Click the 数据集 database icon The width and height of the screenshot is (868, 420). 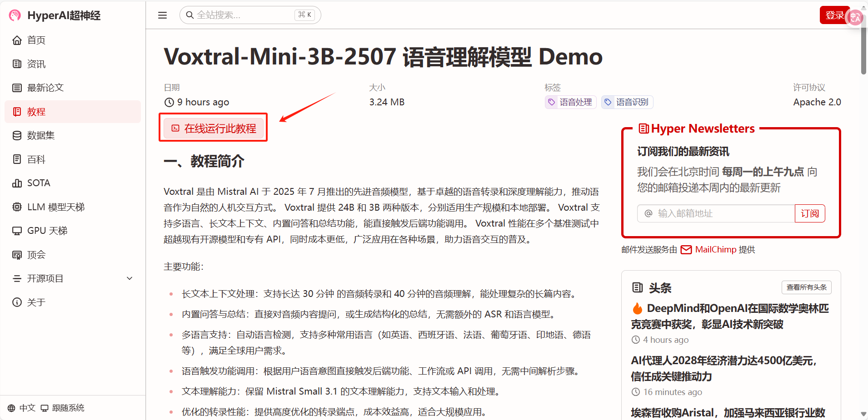[x=17, y=136]
